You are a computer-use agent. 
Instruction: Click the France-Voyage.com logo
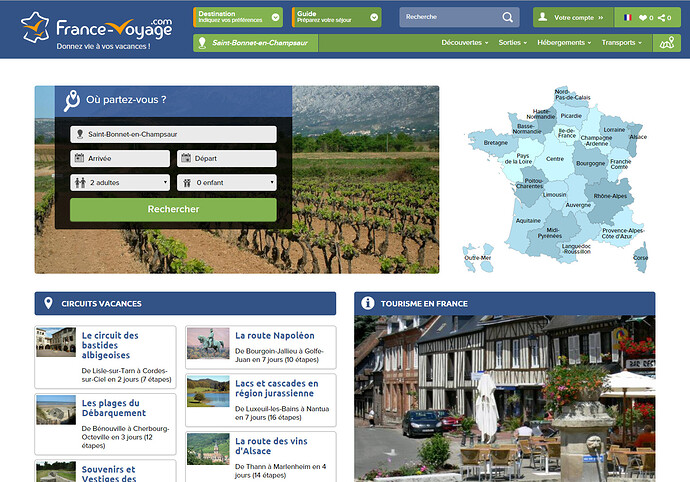pyautogui.click(x=97, y=30)
